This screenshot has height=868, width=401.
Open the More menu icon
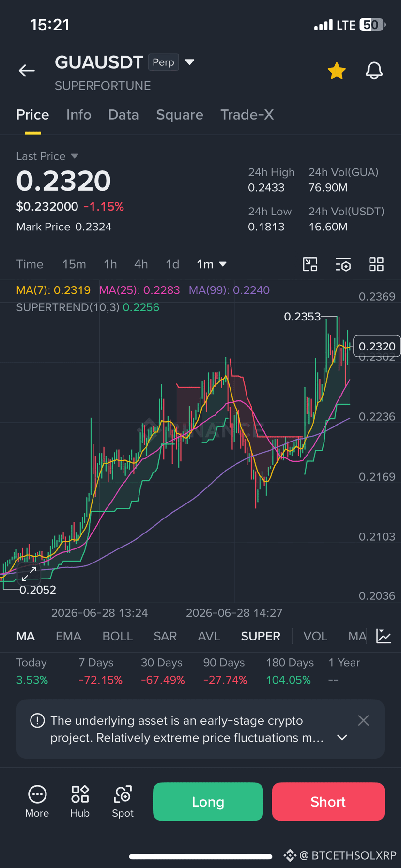(37, 802)
